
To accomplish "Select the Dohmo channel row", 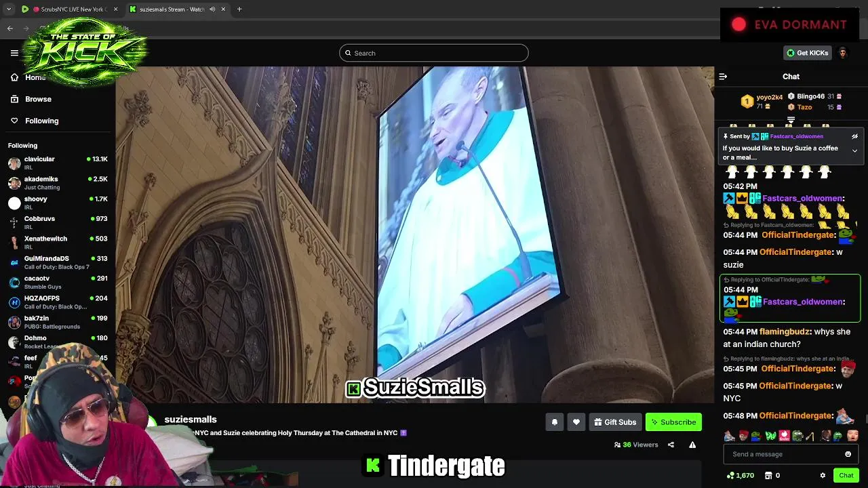I will pos(58,342).
